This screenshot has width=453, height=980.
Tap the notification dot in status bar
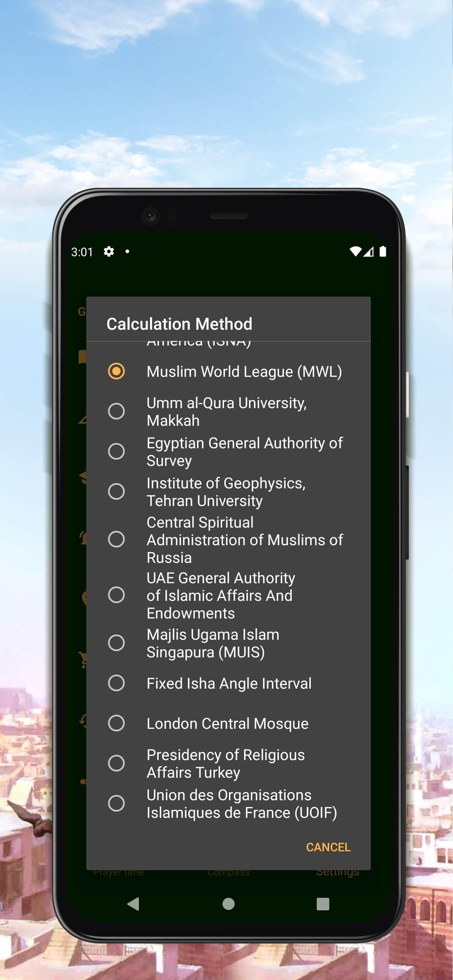(x=127, y=252)
